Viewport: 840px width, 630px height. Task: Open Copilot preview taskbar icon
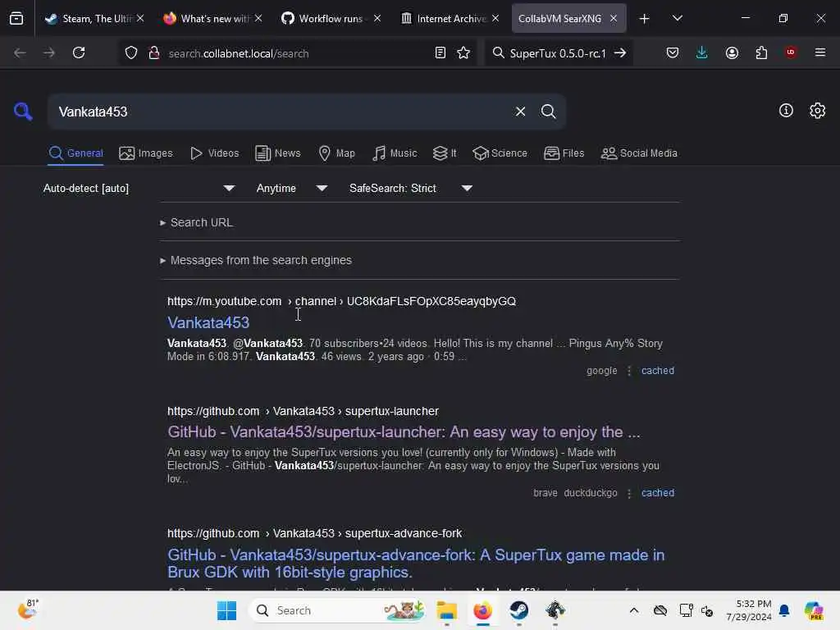coord(813,610)
